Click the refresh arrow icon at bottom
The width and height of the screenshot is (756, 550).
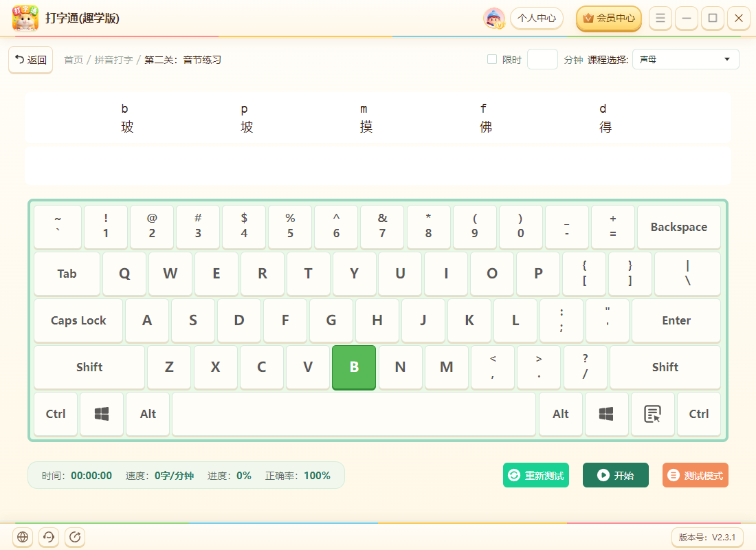tap(75, 537)
